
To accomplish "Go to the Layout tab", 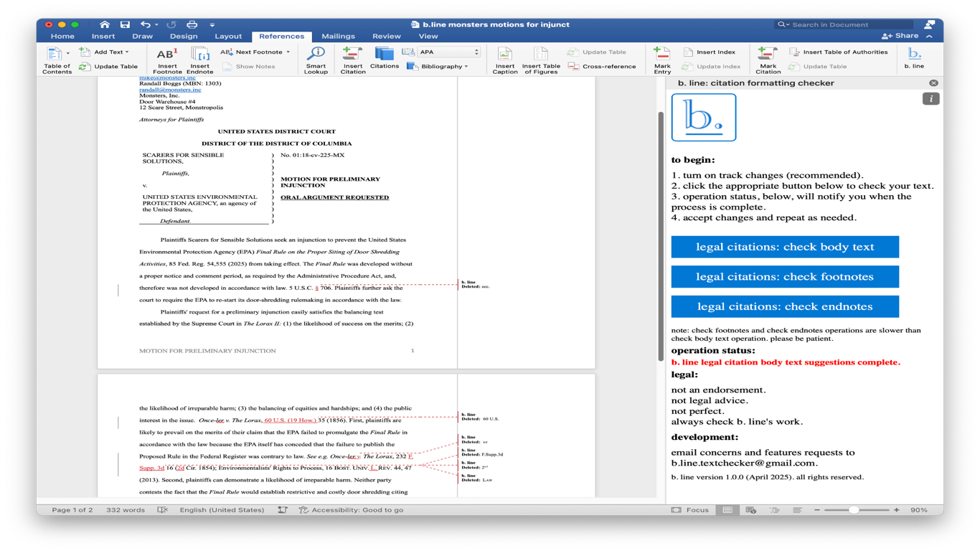I will (228, 36).
